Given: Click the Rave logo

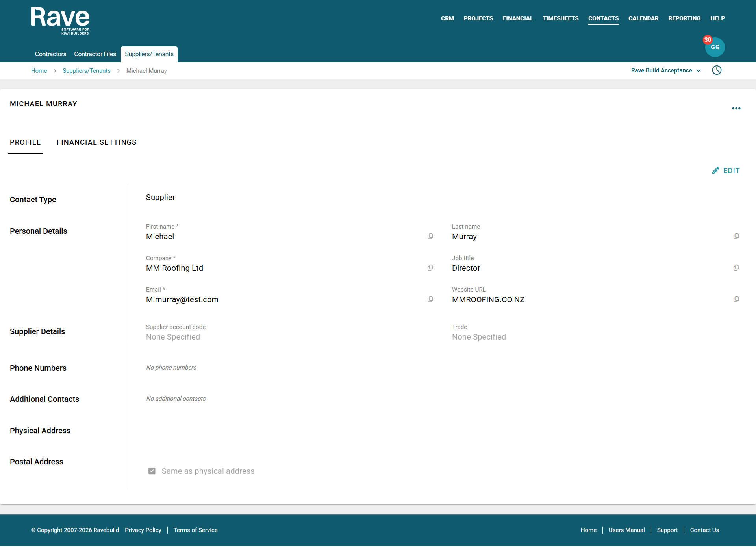Looking at the screenshot, I should tap(60, 21).
